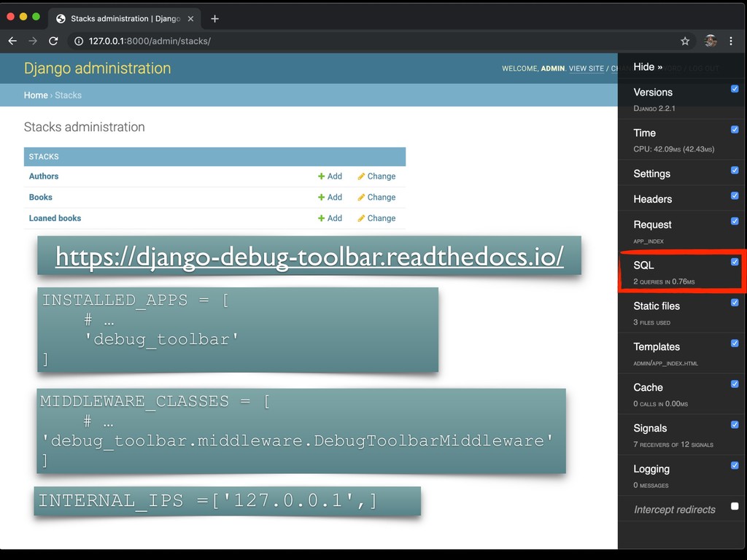
Task: Open the django-debug-toolbar readthedocs URL
Action: pos(309,256)
